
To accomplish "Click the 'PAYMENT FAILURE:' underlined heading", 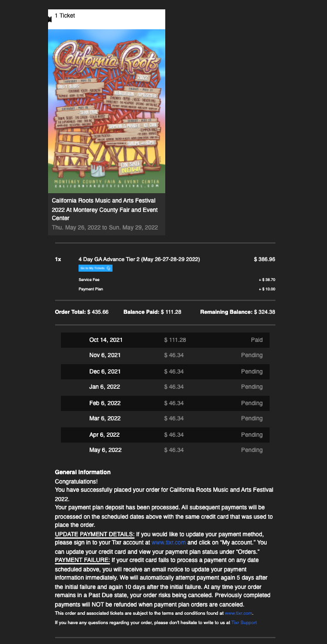I will [x=82, y=560].
